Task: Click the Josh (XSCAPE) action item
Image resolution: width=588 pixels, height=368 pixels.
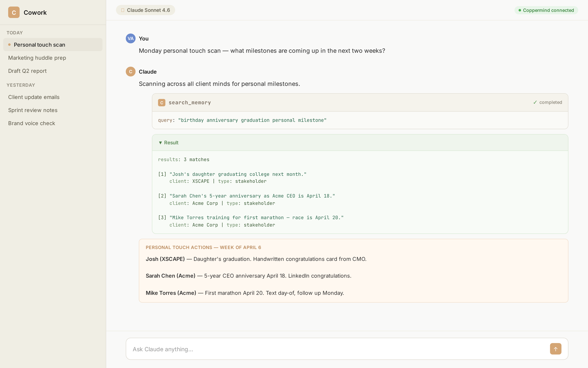Action: click(256, 259)
